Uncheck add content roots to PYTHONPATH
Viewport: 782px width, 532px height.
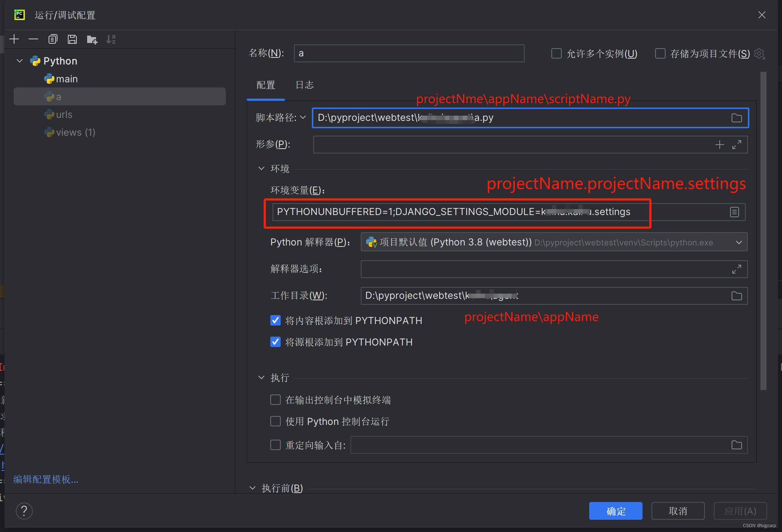tap(275, 320)
